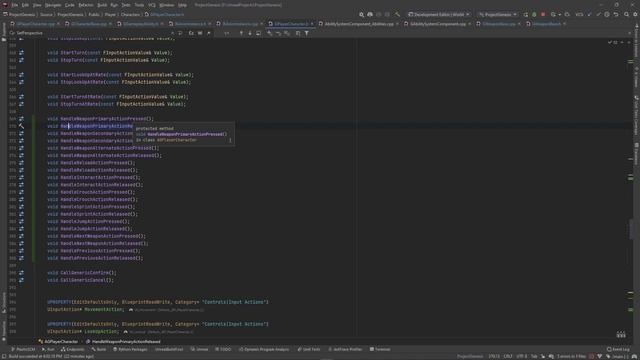Click the VCS update icon in toolbar

(x=589, y=14)
